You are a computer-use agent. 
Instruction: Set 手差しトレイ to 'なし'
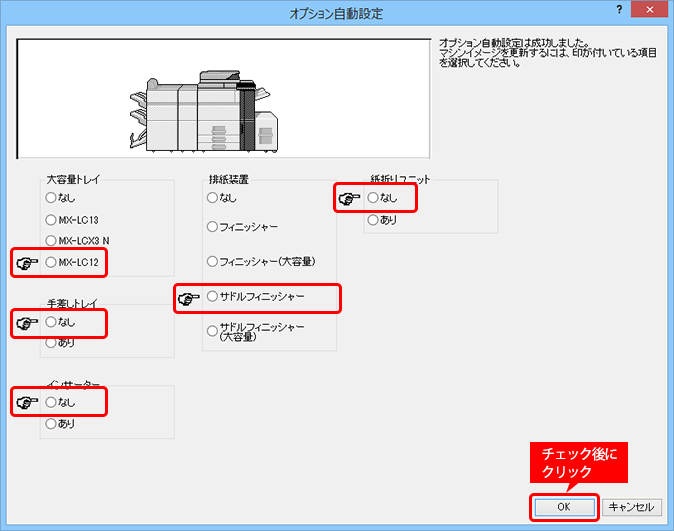[x=51, y=322]
